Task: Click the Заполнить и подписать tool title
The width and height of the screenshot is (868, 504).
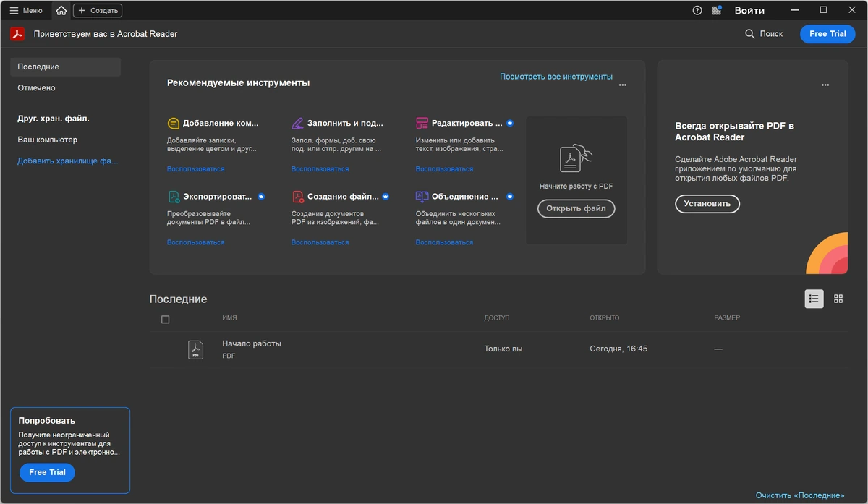Action: (345, 124)
